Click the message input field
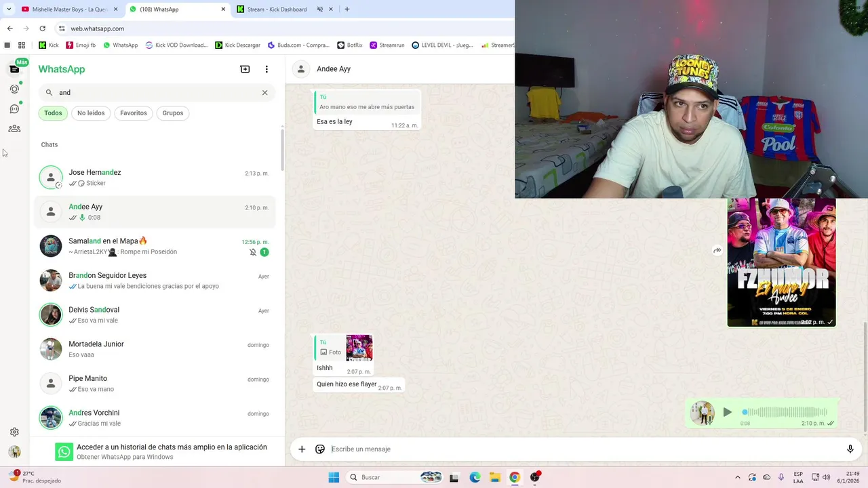868x488 pixels. [x=583, y=449]
